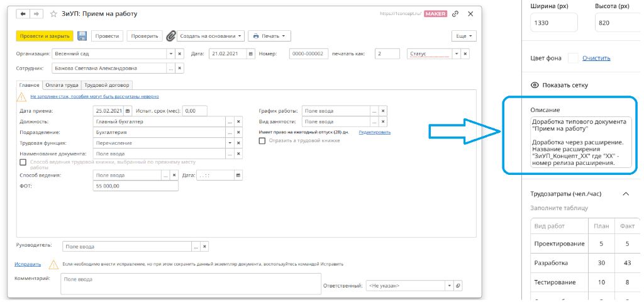
Task: Open the Трудовой договор tab
Action: (x=106, y=85)
